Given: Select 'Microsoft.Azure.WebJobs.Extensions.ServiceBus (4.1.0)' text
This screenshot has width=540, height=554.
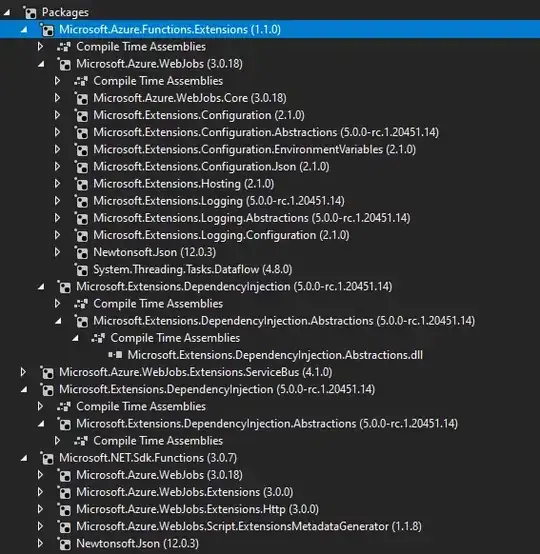Looking at the screenshot, I should [196, 372].
